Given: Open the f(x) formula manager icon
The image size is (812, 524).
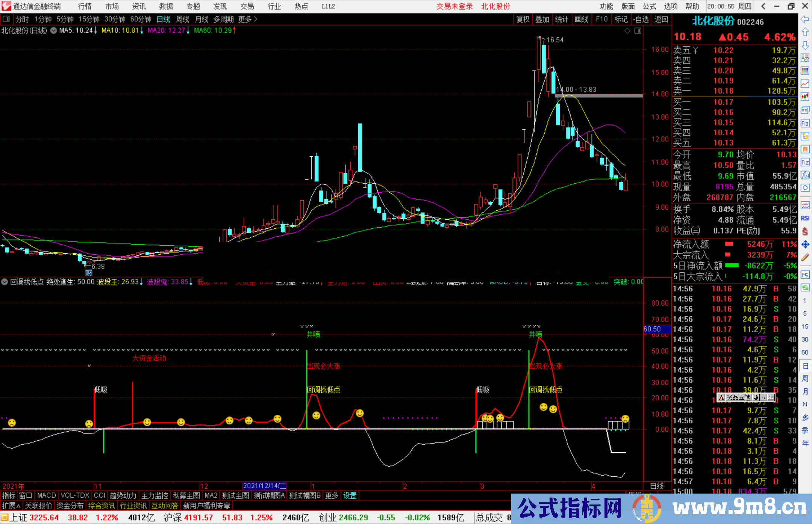Looking at the screenshot, I should [805, 175].
